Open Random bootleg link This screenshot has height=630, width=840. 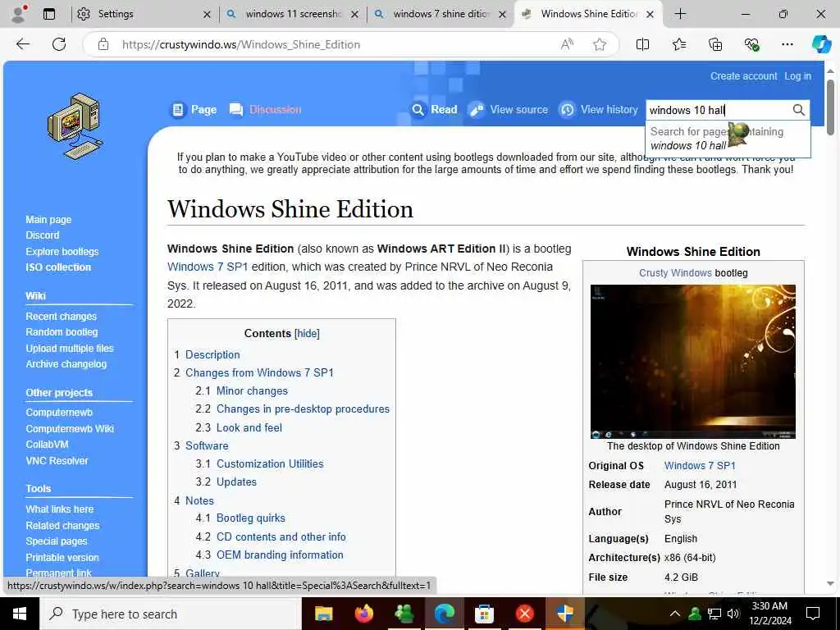(x=62, y=332)
